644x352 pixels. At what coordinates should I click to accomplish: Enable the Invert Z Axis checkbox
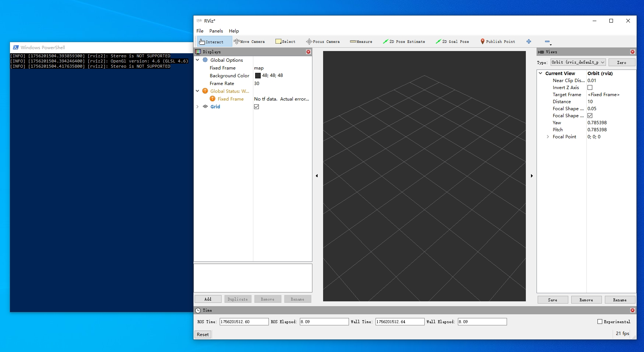point(590,88)
